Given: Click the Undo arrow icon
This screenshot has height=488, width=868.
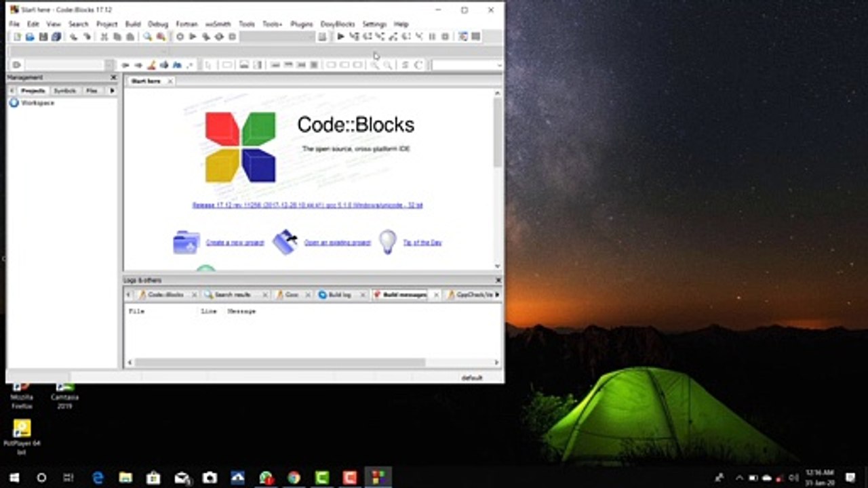Looking at the screenshot, I should click(74, 37).
